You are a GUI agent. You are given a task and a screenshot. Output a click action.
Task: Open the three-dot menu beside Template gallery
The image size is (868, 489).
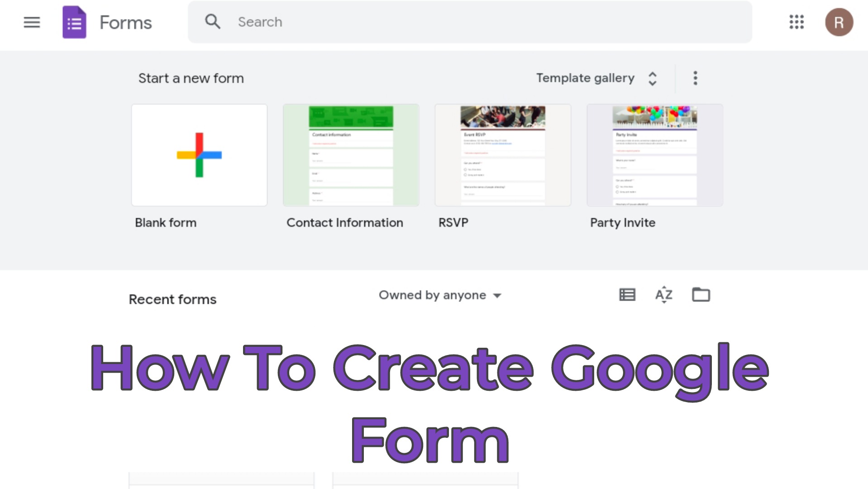[695, 78]
